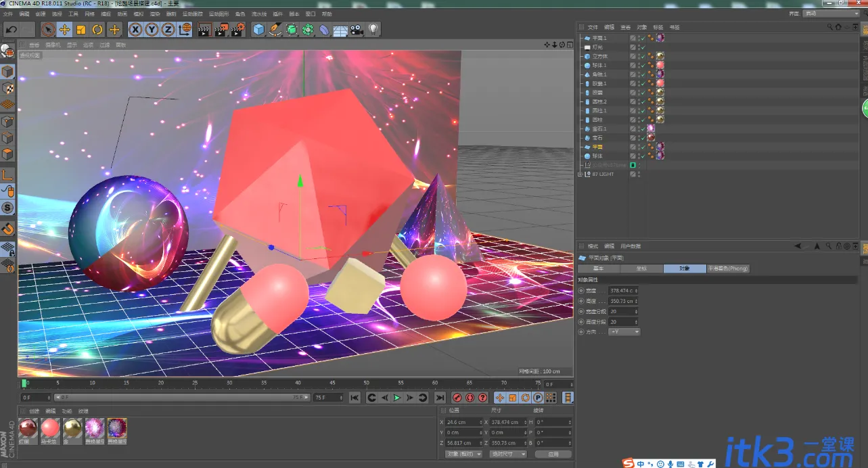Screen dimensions: 868x468
Task: Select the Live Selection tool
Action: coord(48,29)
